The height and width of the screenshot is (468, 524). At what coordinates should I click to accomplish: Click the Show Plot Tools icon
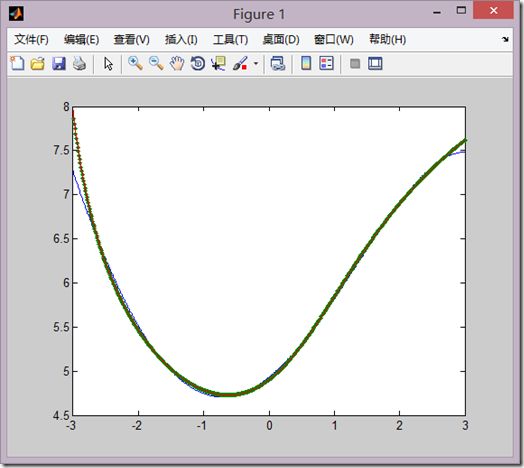[x=375, y=63]
